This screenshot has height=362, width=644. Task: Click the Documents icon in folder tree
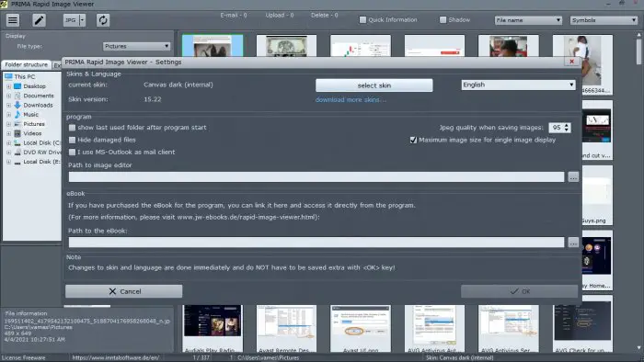[x=17, y=96]
